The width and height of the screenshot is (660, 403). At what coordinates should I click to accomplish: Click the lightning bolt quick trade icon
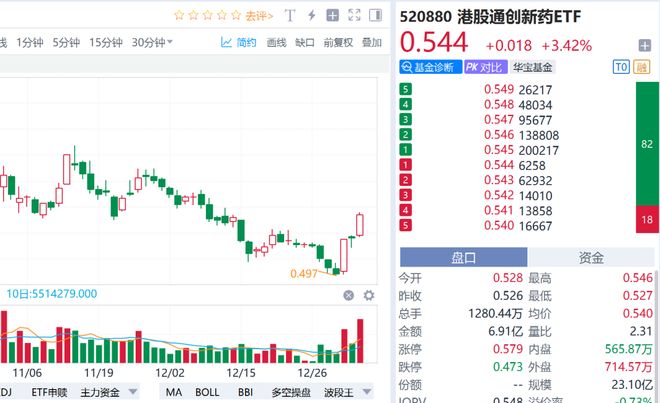click(312, 16)
